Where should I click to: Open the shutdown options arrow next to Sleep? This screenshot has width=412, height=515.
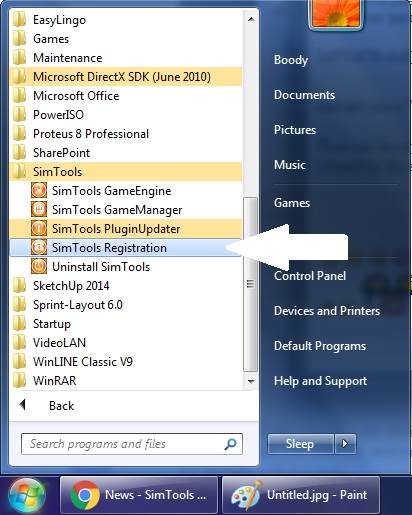[345, 444]
